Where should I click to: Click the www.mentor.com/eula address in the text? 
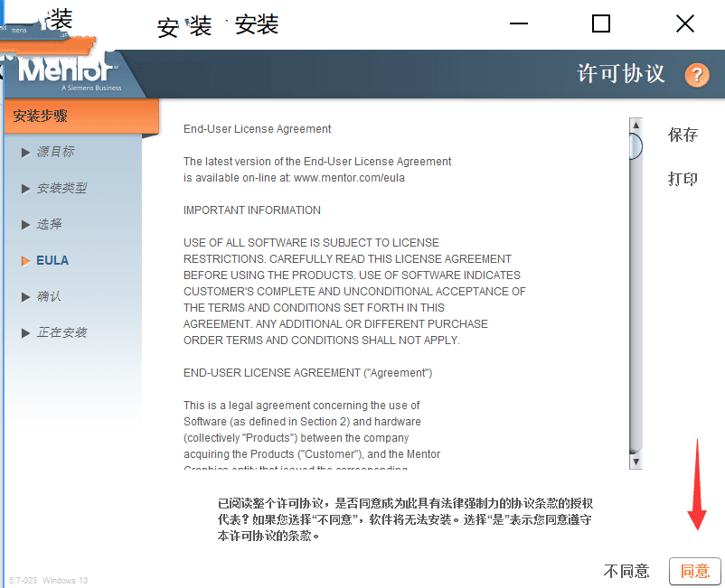click(x=349, y=178)
